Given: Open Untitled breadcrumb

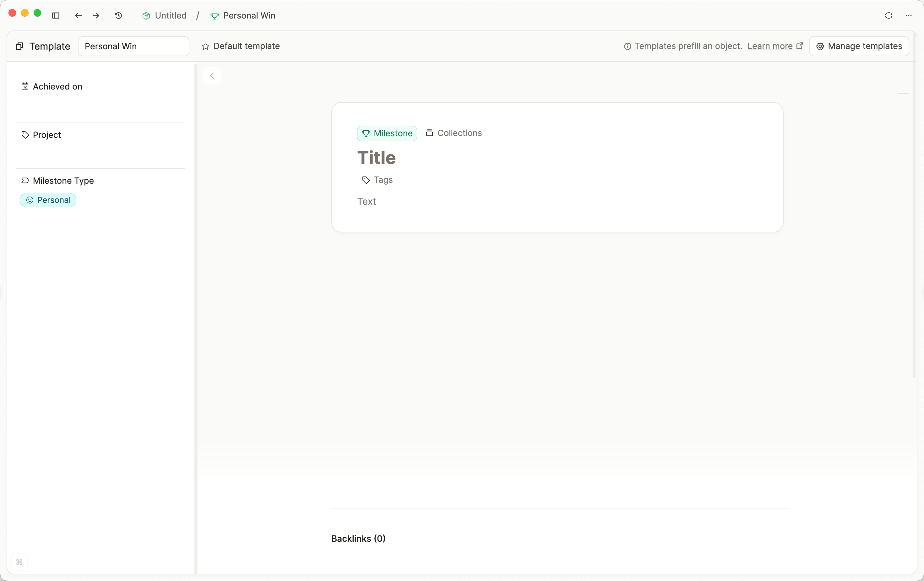Looking at the screenshot, I should tap(165, 15).
